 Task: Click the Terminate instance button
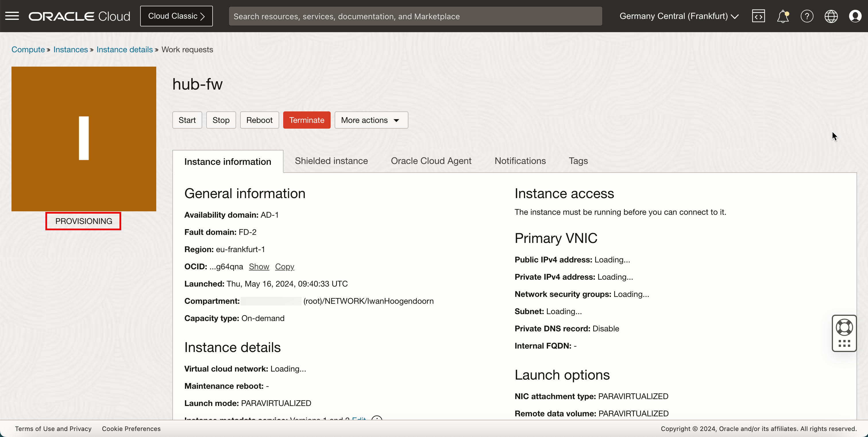tap(306, 120)
